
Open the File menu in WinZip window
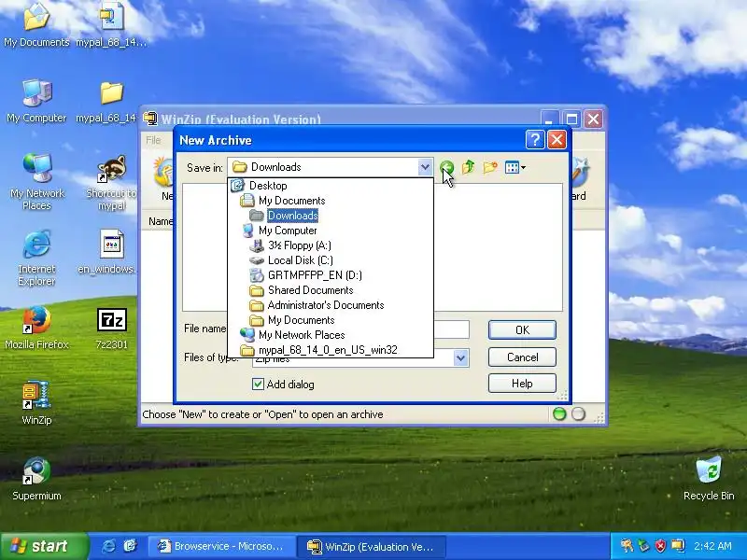click(x=153, y=140)
